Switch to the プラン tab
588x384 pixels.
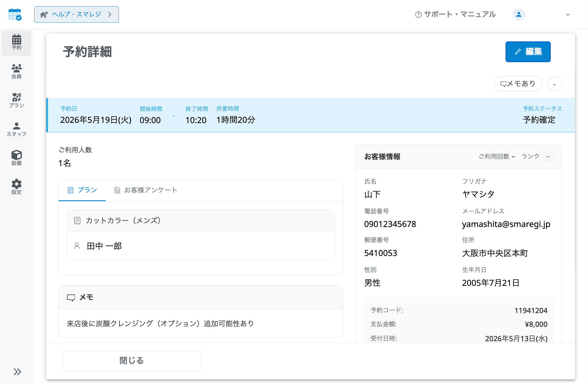pos(82,190)
